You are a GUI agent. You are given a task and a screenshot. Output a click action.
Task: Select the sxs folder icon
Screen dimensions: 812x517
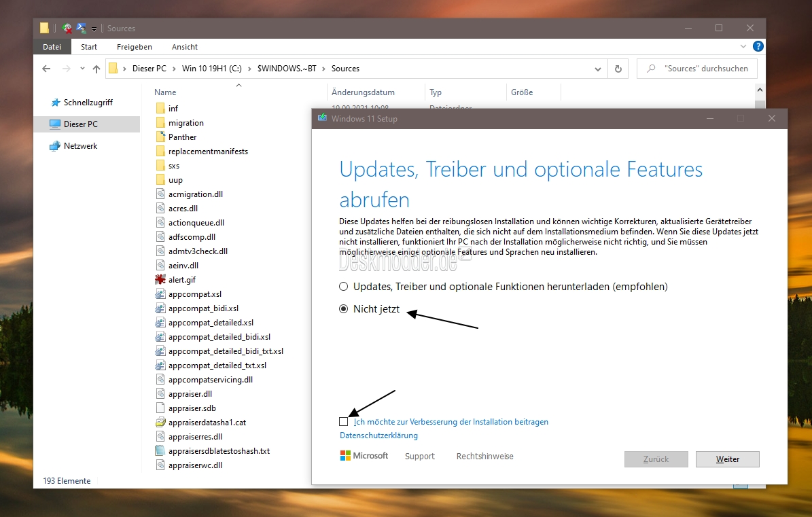pos(160,166)
